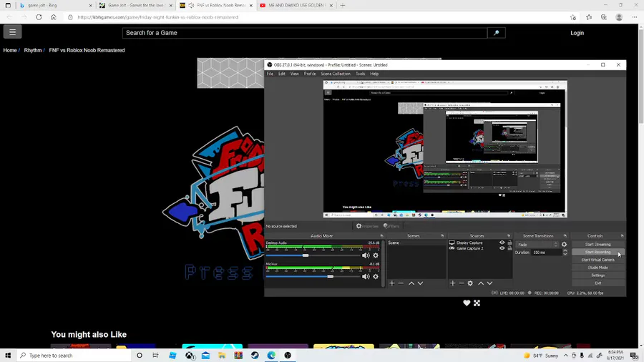Screen dimensions: 644x362
Task: Move scene down arrow in Scenes panel
Action: point(420,283)
